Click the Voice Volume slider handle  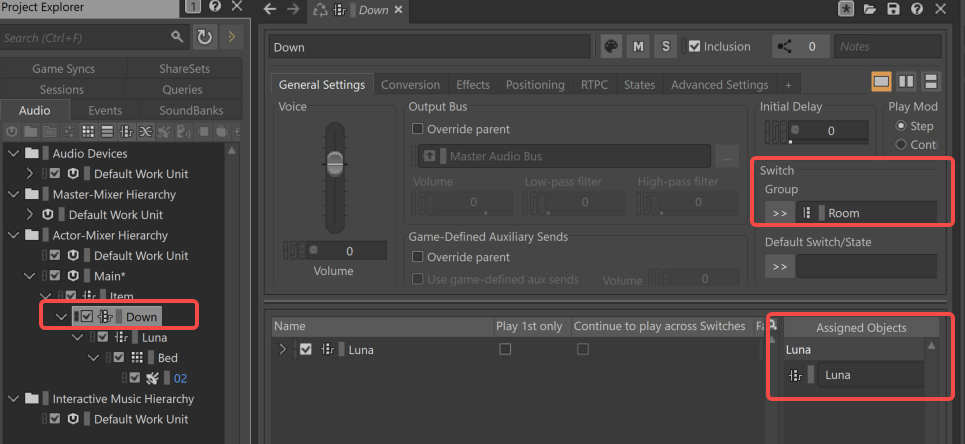pos(335,161)
